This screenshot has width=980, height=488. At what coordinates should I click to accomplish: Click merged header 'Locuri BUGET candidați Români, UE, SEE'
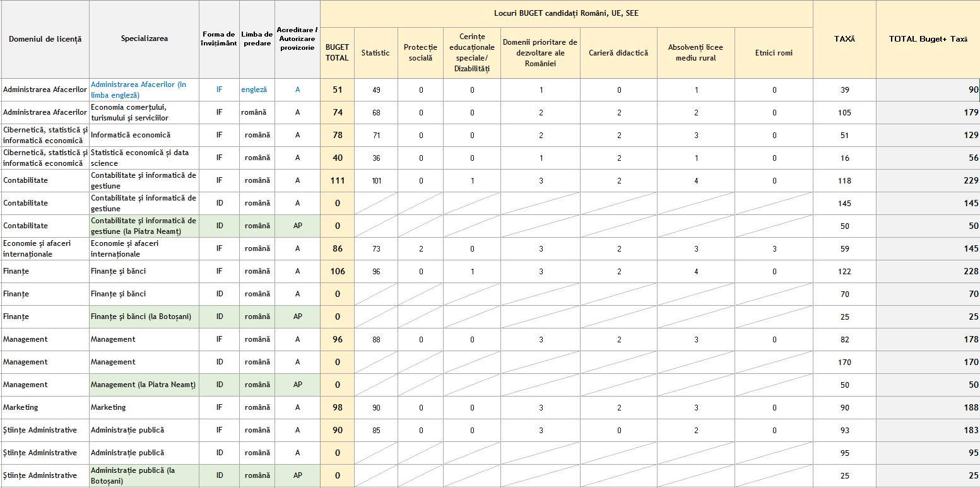(x=567, y=13)
